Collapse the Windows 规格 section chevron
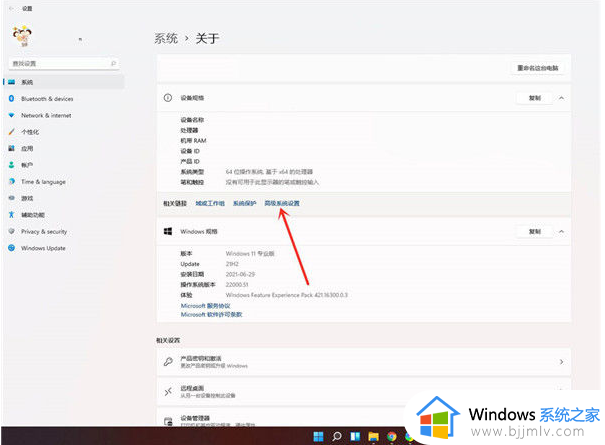Viewport: 605px width, 445px height. pyautogui.click(x=561, y=232)
